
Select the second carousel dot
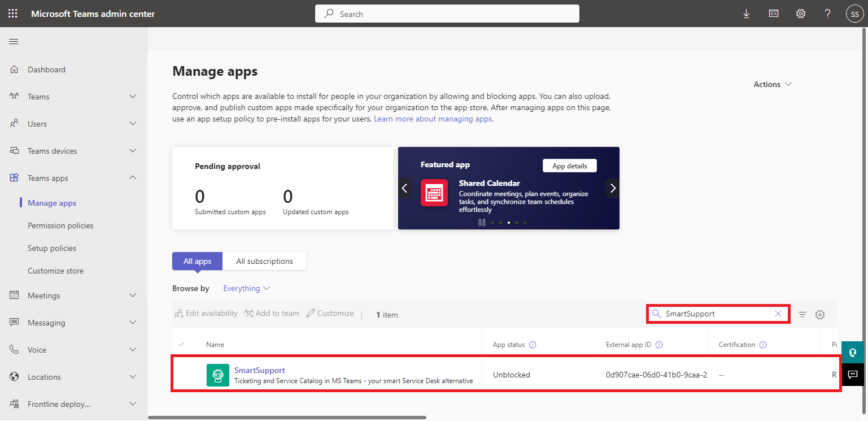pyautogui.click(x=500, y=223)
